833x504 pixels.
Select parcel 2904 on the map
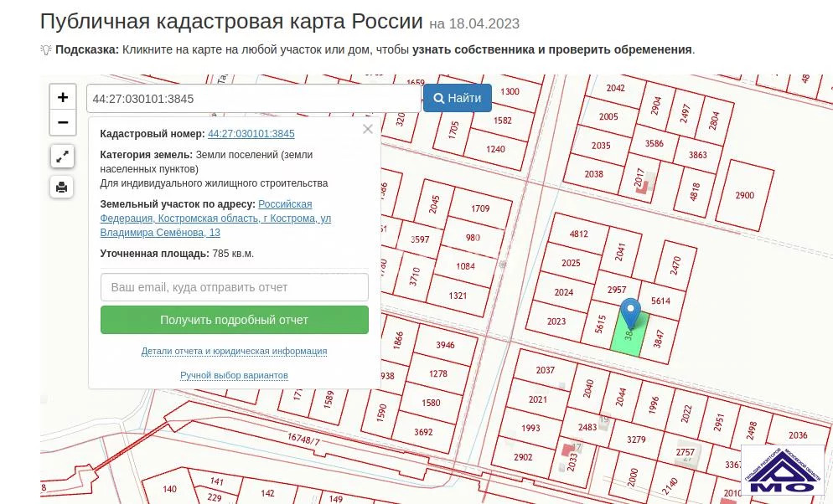coord(656,105)
